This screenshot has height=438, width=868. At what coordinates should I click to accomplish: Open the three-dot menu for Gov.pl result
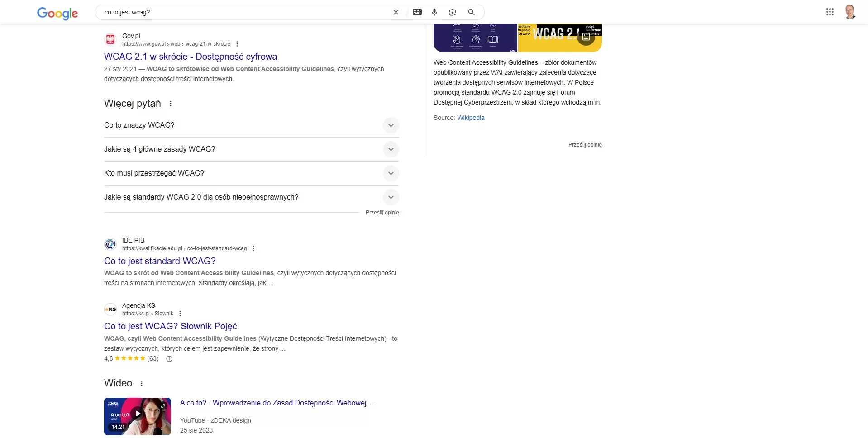click(x=237, y=44)
